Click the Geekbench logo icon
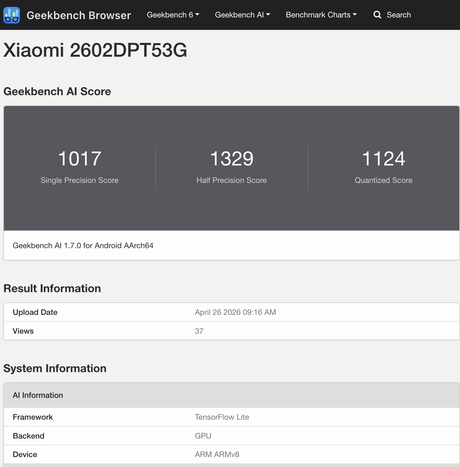 click(x=11, y=15)
